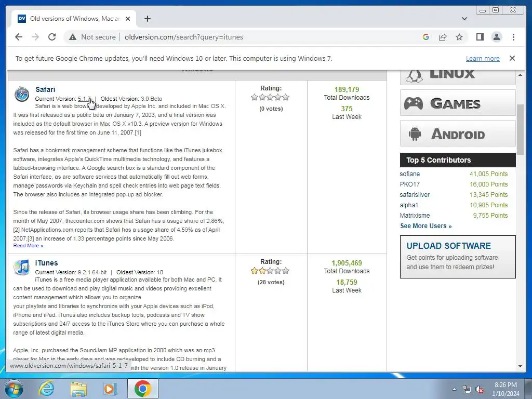This screenshot has height=399, width=532.
Task: Reload the current page
Action: pos(52,37)
